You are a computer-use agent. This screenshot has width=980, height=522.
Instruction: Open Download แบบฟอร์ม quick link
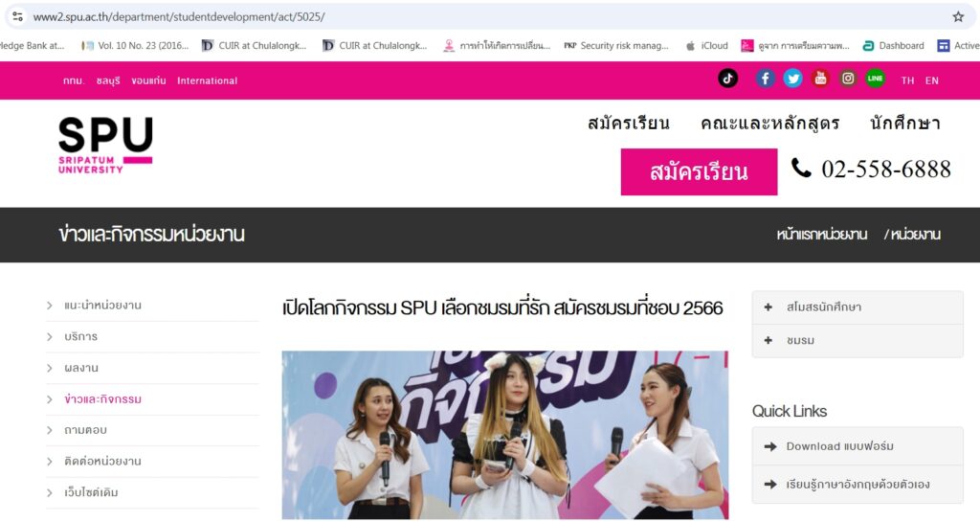click(857, 446)
